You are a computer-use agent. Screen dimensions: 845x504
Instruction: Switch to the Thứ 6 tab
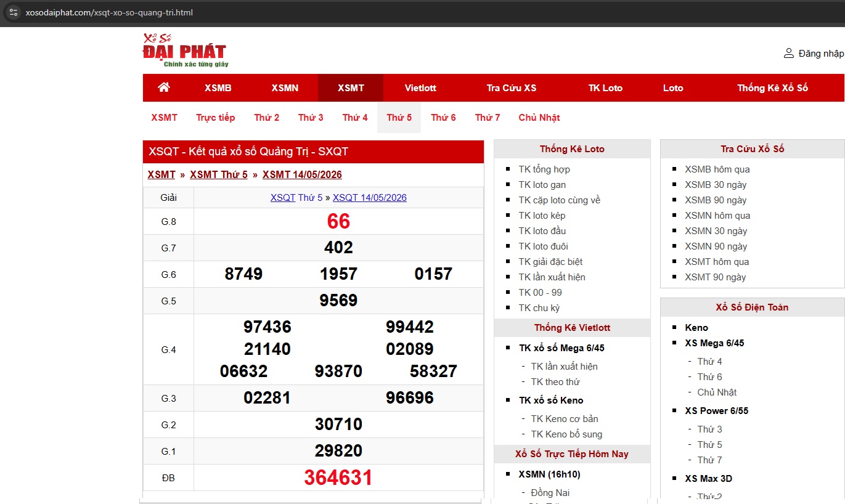(443, 118)
